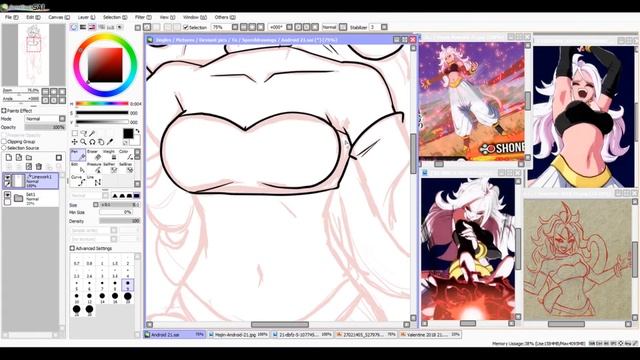Screen dimensions: 640x360
Task: Select brush size 20 preset
Action: click(128, 297)
